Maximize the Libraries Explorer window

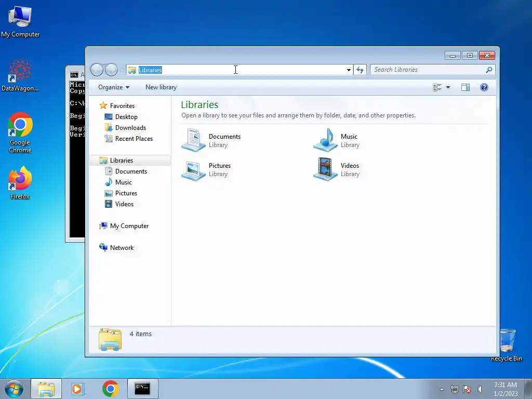[x=470, y=55]
